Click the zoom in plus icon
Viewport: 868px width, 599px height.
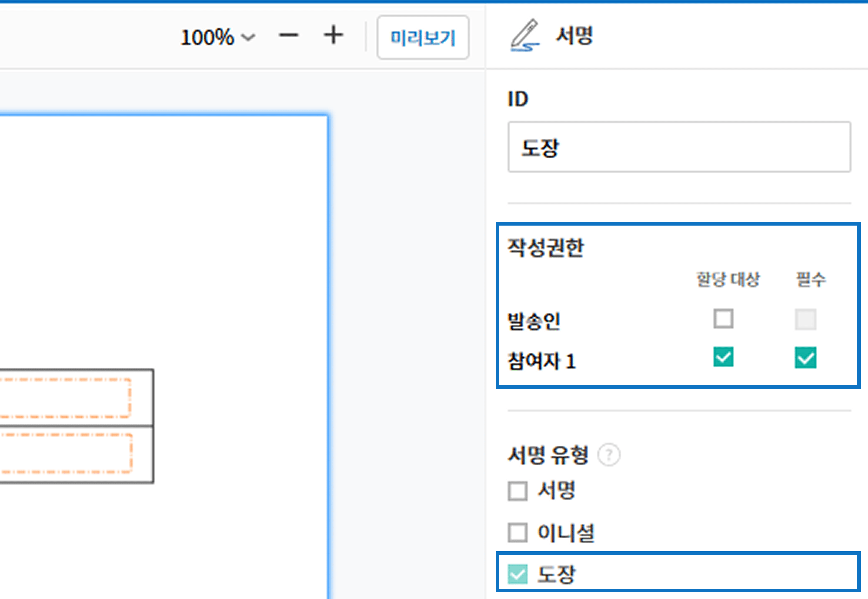[x=333, y=36]
